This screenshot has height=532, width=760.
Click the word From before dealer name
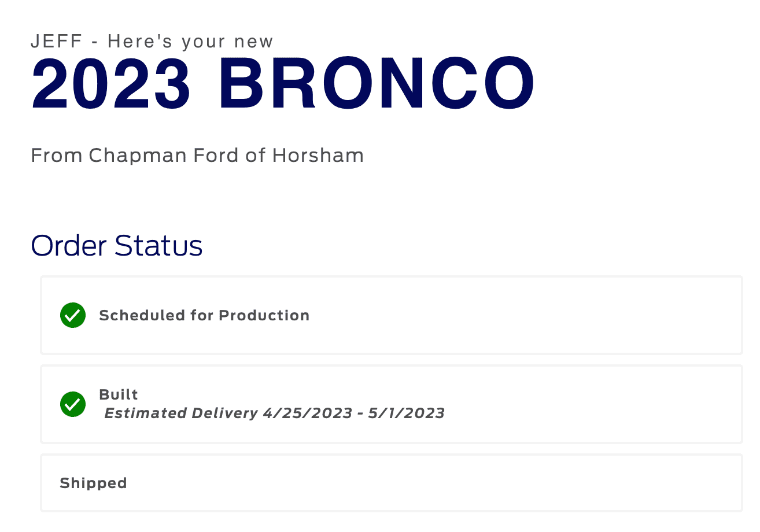point(56,156)
